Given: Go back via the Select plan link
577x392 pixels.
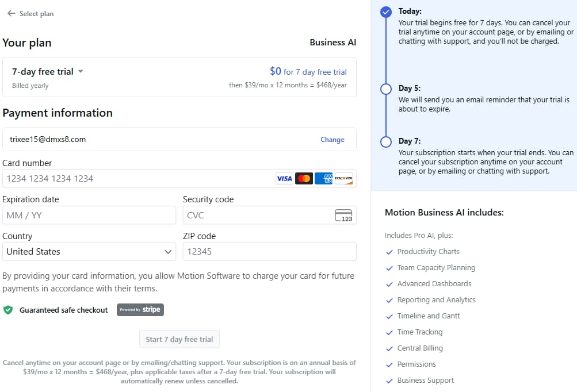Looking at the screenshot, I should 36,14.
